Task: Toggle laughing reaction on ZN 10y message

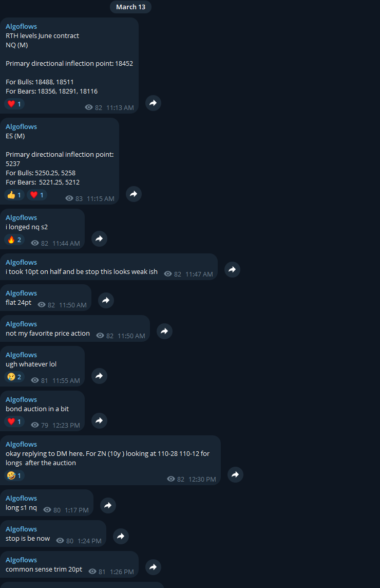Action: pos(14,475)
